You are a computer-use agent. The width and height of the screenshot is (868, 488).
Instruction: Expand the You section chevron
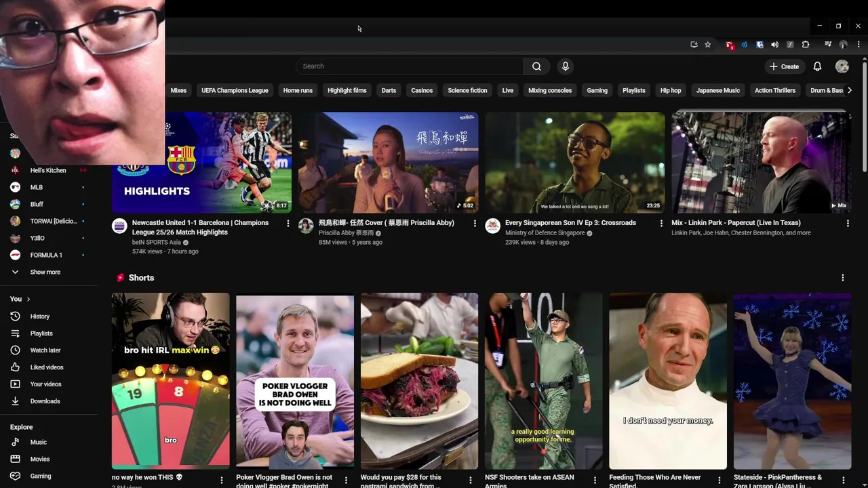(28, 299)
